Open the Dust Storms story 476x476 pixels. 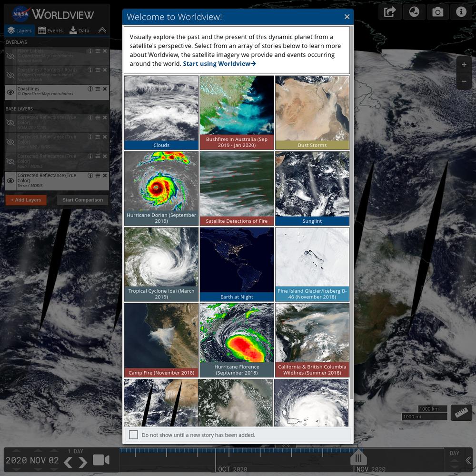(312, 113)
